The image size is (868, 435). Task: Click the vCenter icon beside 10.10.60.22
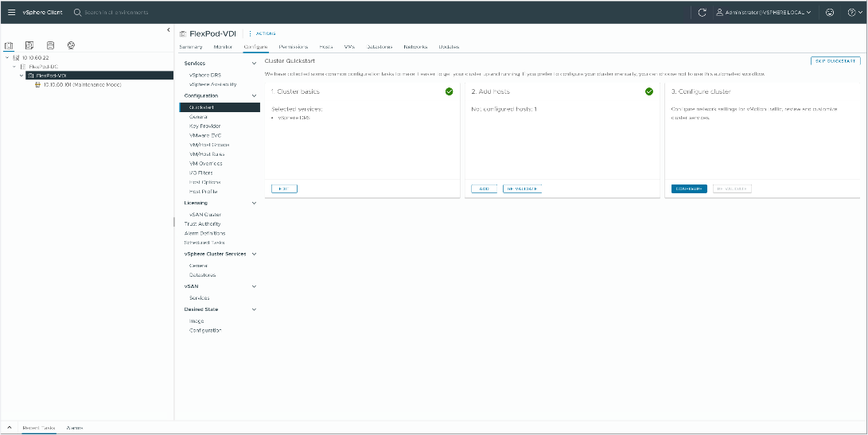tap(16, 57)
